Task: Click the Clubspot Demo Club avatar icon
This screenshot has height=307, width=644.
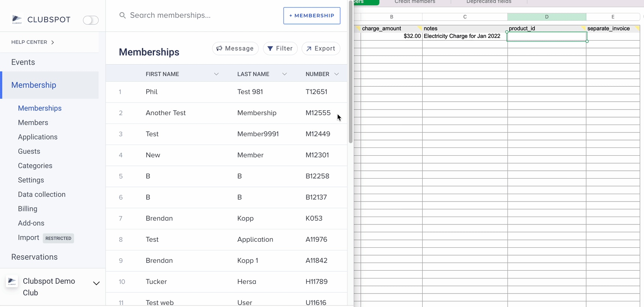Action: pyautogui.click(x=12, y=281)
